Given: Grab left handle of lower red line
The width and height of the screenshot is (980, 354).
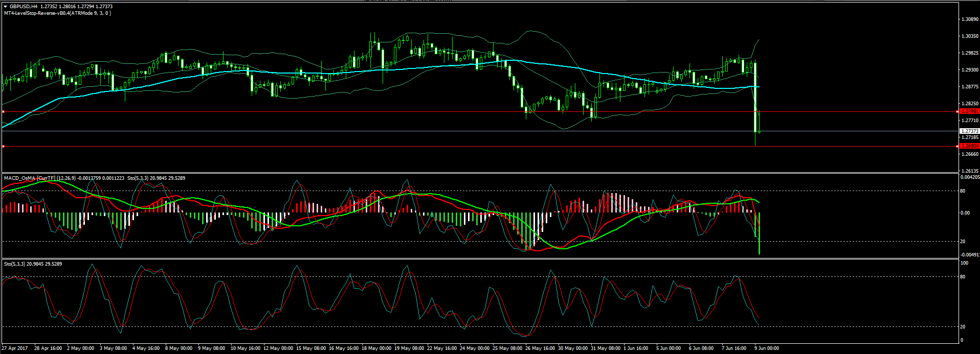Looking at the screenshot, I should tap(4, 147).
